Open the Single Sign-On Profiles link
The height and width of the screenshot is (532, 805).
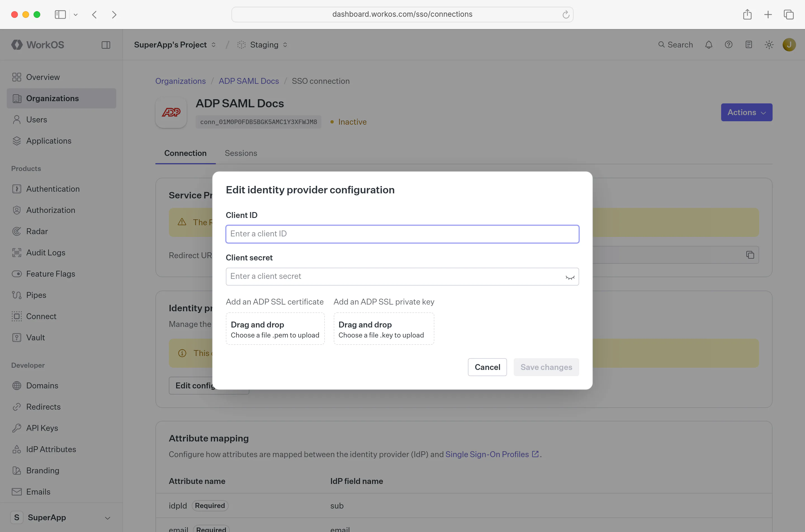point(492,454)
